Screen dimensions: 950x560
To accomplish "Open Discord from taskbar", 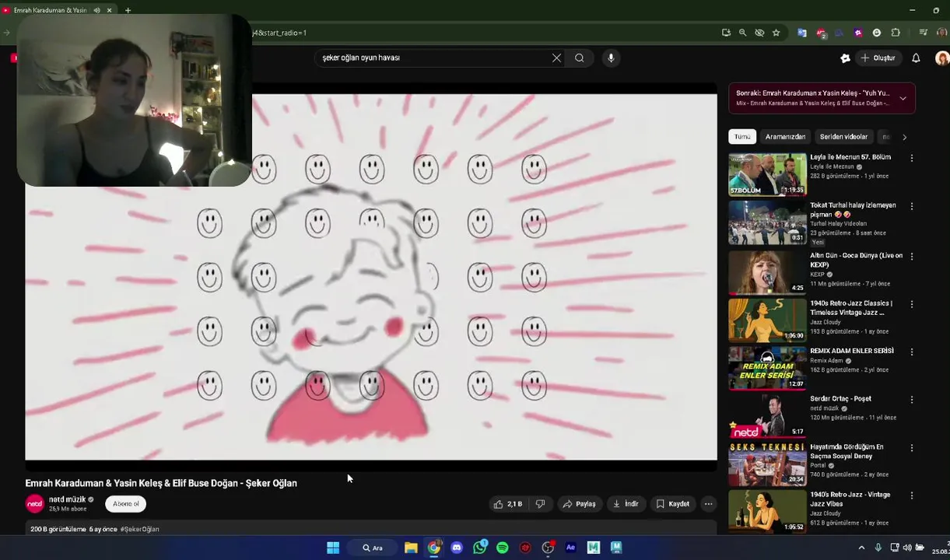I will point(457,548).
